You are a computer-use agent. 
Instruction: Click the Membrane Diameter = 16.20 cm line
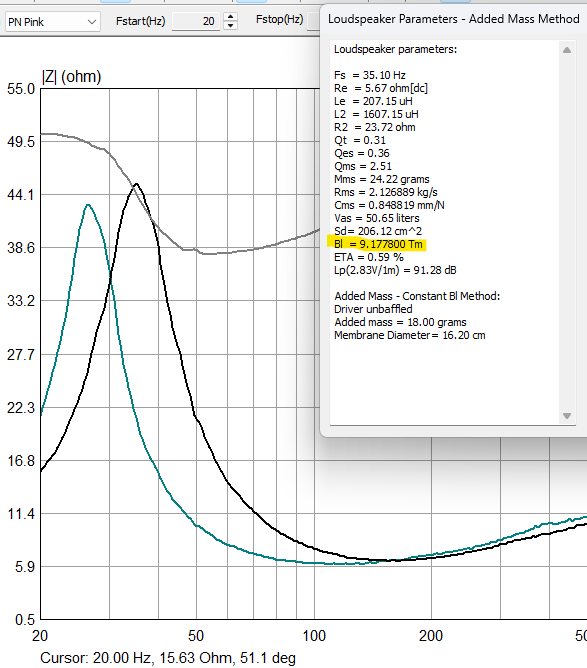[x=410, y=335]
